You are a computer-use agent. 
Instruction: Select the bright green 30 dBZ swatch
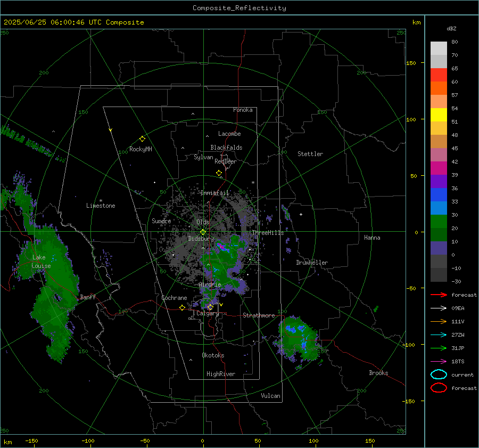tap(439, 222)
